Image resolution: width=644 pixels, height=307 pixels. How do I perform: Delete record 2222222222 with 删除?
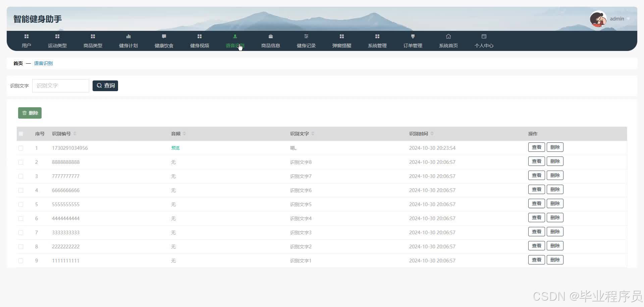pyautogui.click(x=555, y=246)
